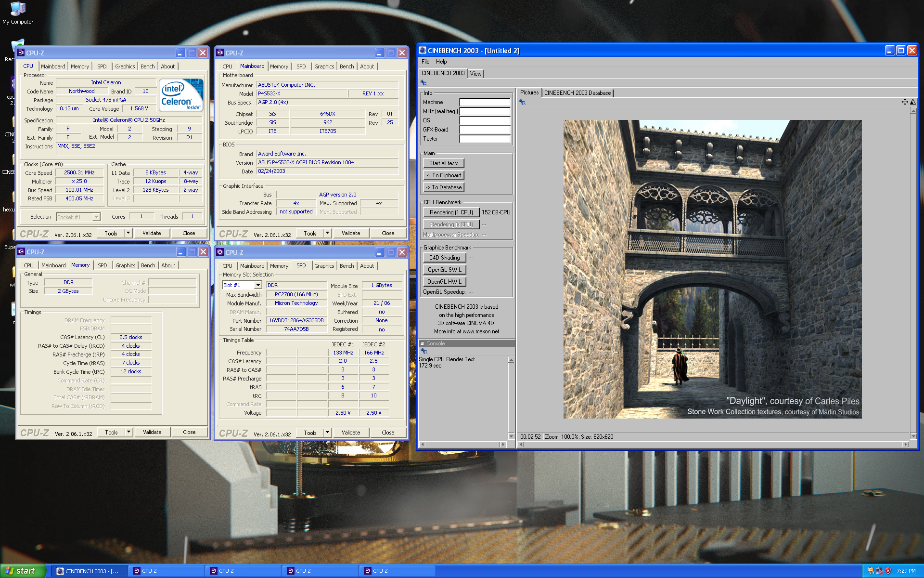The width and height of the screenshot is (924, 578).
Task: Click the picture viewer horizontal scrollbar right arrow
Action: click(x=906, y=444)
